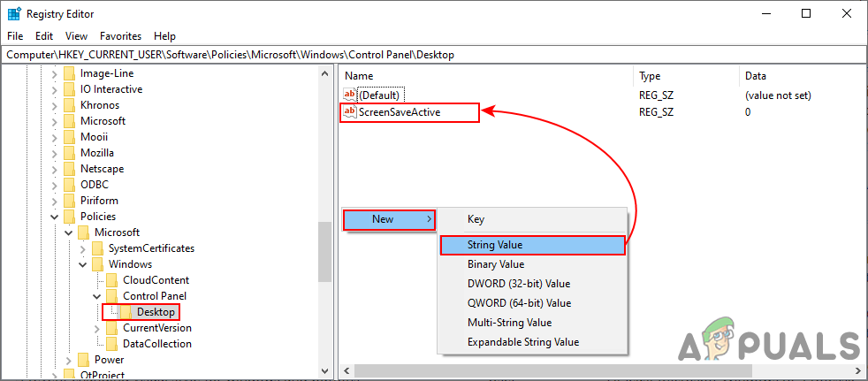This screenshot has width=868, height=381.
Task: Click the ODBC folder icon
Action: [x=69, y=185]
